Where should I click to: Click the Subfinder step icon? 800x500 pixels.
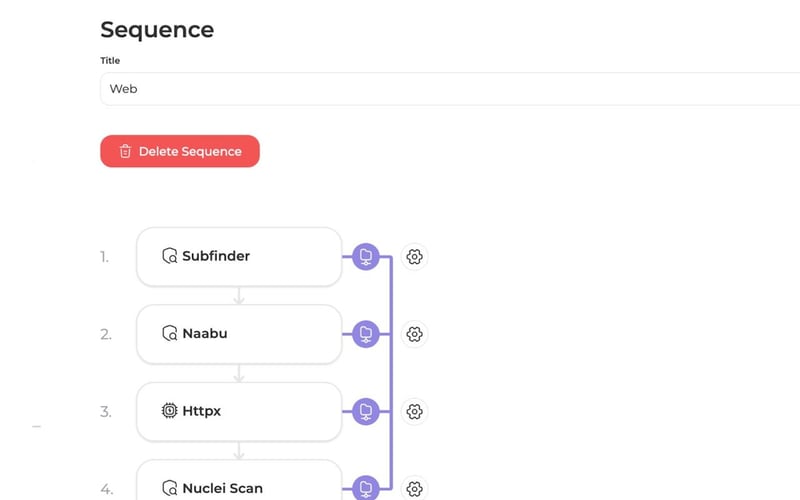coord(170,256)
